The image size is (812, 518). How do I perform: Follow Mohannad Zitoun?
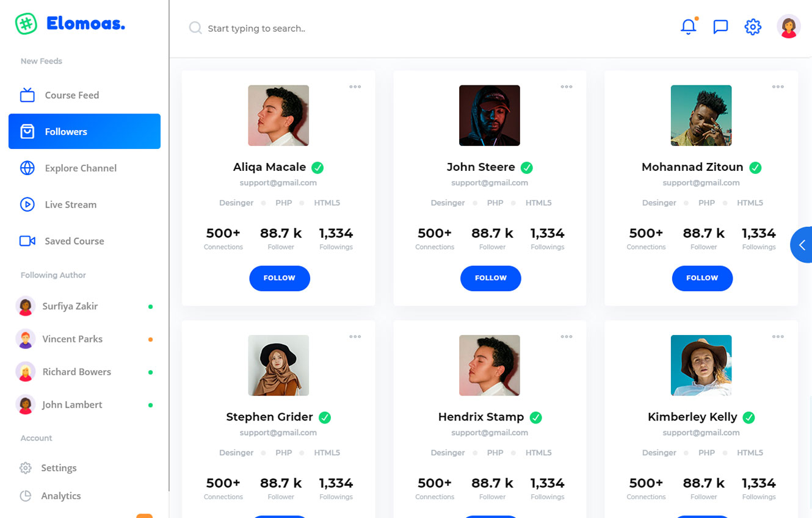[x=702, y=278]
